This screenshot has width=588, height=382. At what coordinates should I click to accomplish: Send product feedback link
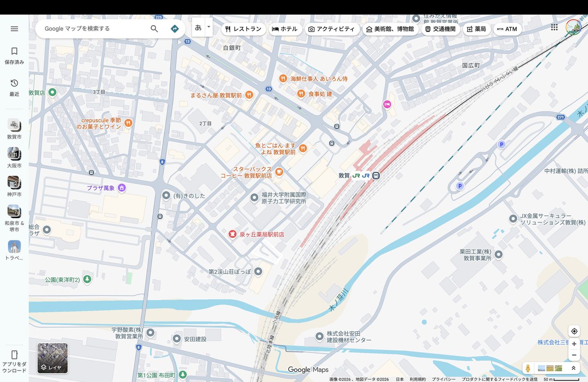tap(499, 379)
